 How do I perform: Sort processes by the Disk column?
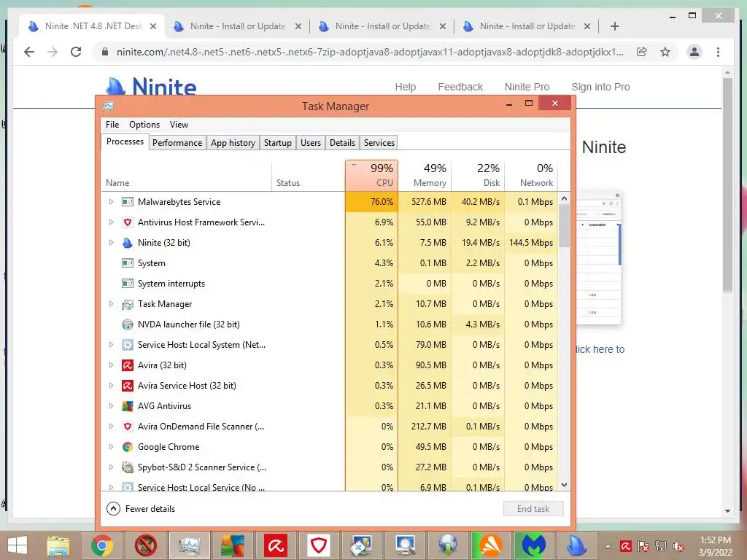coord(479,175)
